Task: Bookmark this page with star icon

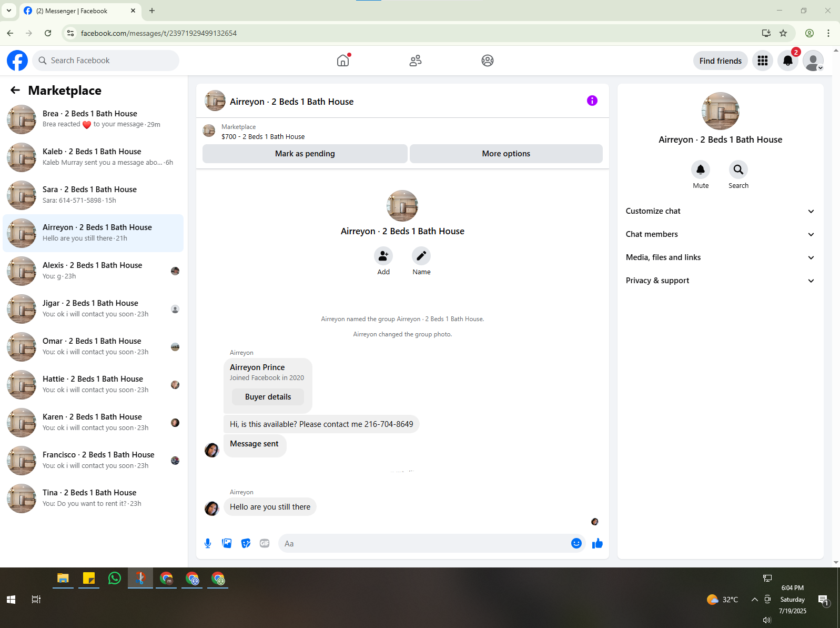Action: coord(783,33)
